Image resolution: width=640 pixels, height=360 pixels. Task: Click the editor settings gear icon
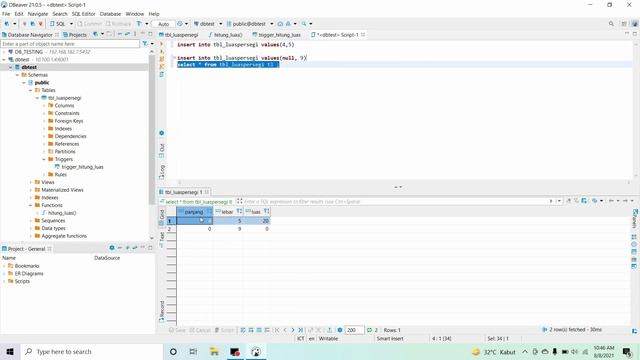[x=162, y=133]
